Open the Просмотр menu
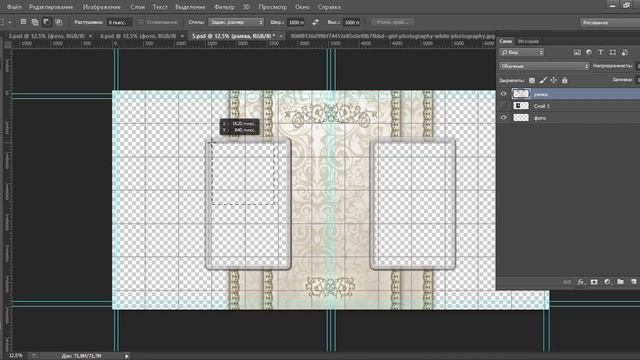 click(273, 7)
